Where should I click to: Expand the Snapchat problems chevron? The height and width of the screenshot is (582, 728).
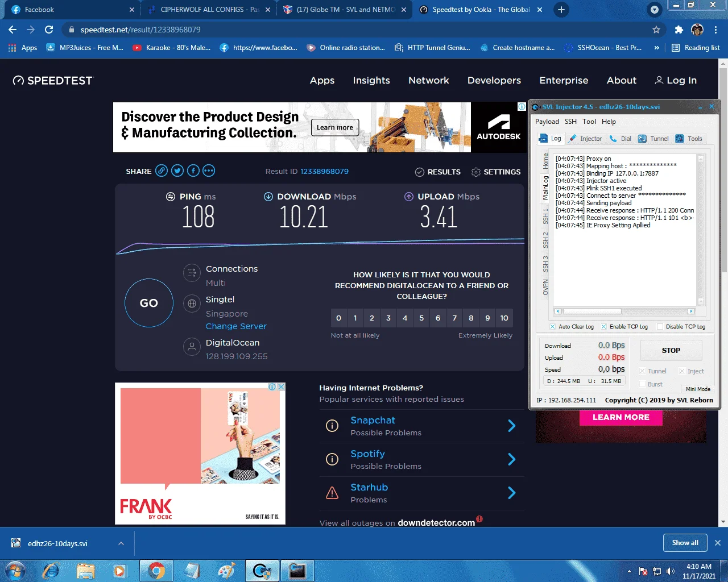[511, 426]
